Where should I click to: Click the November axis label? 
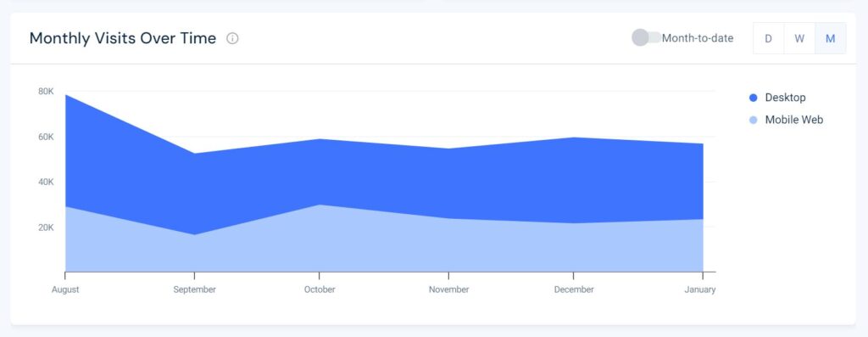[x=448, y=289]
